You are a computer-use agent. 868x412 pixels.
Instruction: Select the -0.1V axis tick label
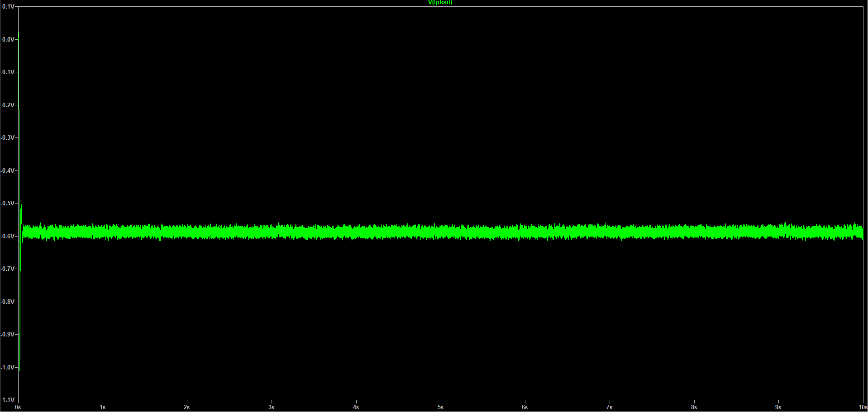pyautogui.click(x=7, y=72)
